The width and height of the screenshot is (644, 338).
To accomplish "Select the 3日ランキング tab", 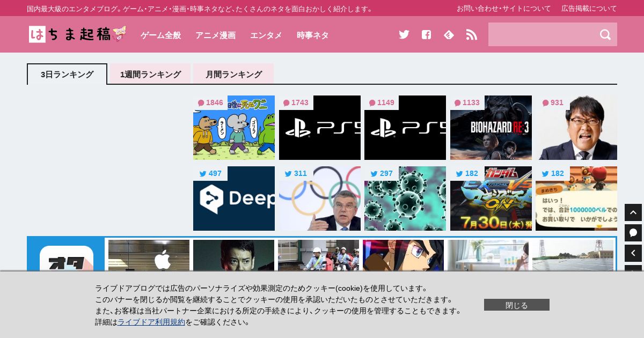I will pos(67,74).
